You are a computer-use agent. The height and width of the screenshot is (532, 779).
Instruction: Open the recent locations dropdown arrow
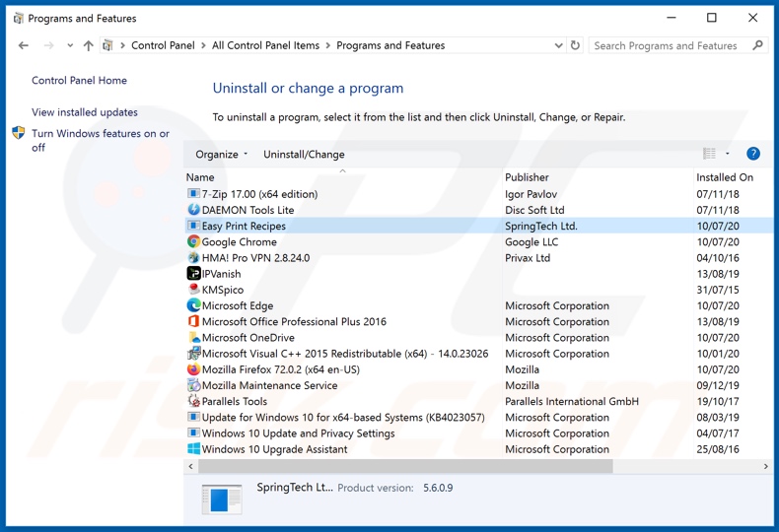pyautogui.click(x=70, y=45)
